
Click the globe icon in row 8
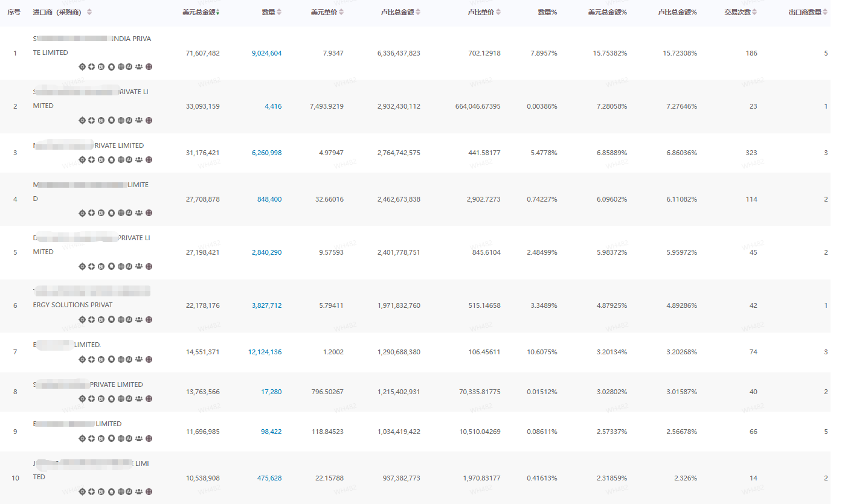point(121,399)
